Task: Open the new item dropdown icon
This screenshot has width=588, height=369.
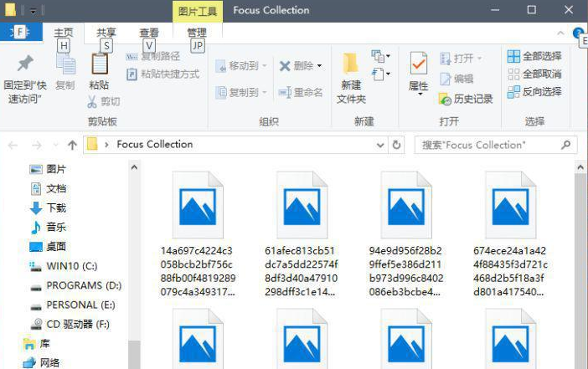Action: (x=380, y=56)
